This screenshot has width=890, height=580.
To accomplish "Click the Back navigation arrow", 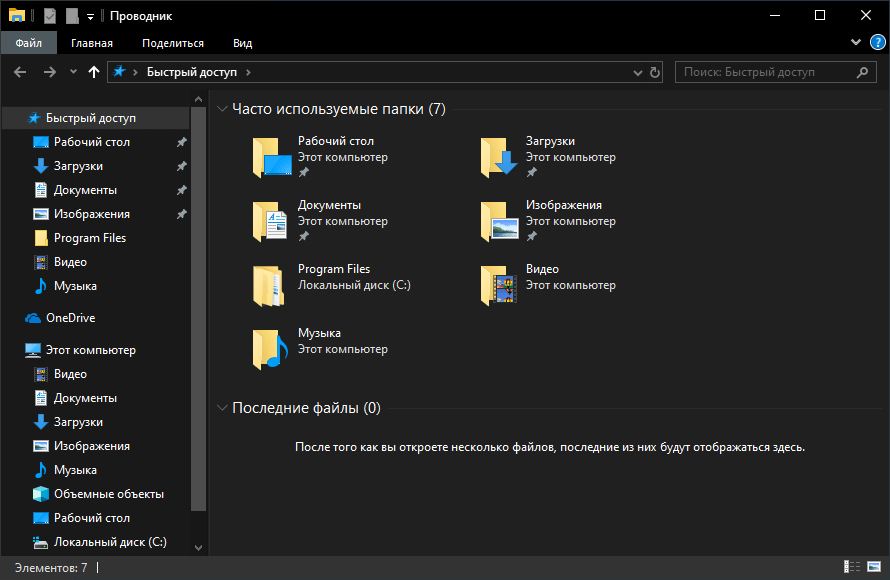I will [x=20, y=72].
